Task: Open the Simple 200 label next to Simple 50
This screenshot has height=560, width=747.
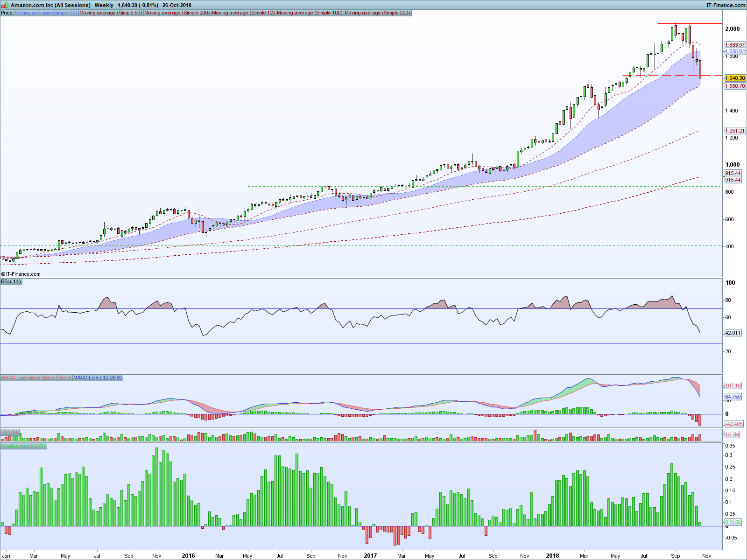Action: (177, 13)
